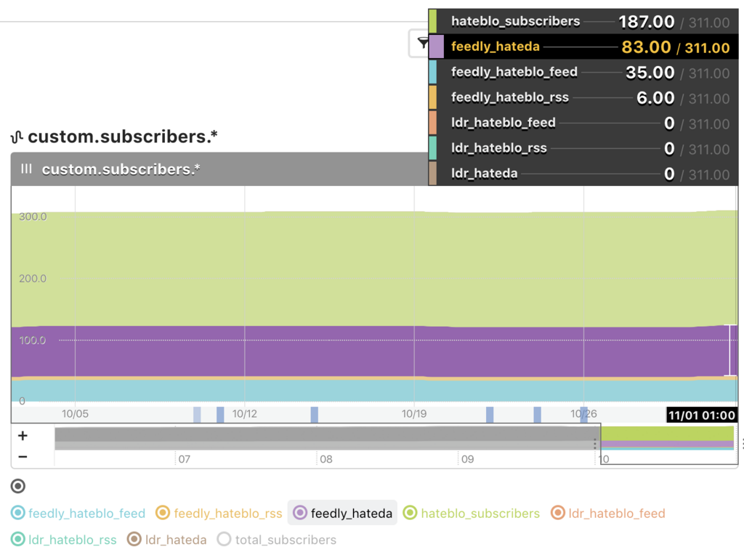Click the annotation marker overlapping the 10/26 label

click(x=583, y=415)
